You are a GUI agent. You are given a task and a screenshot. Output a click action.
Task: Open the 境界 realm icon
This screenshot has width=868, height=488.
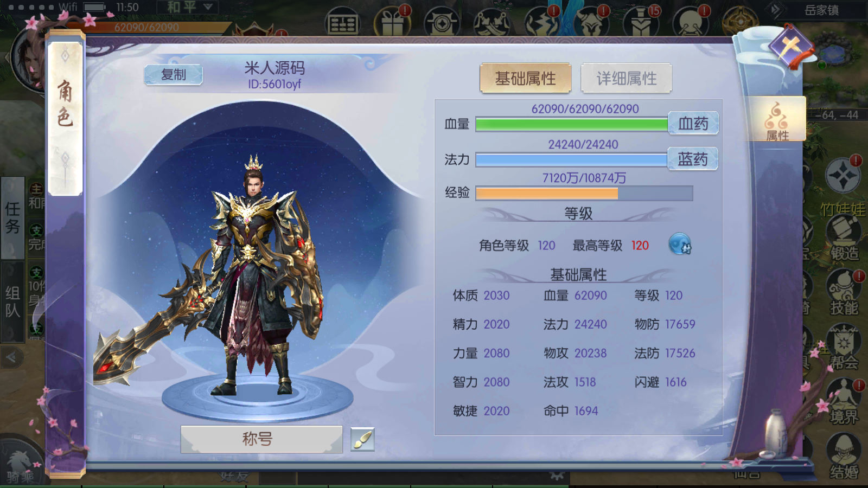[x=844, y=402]
